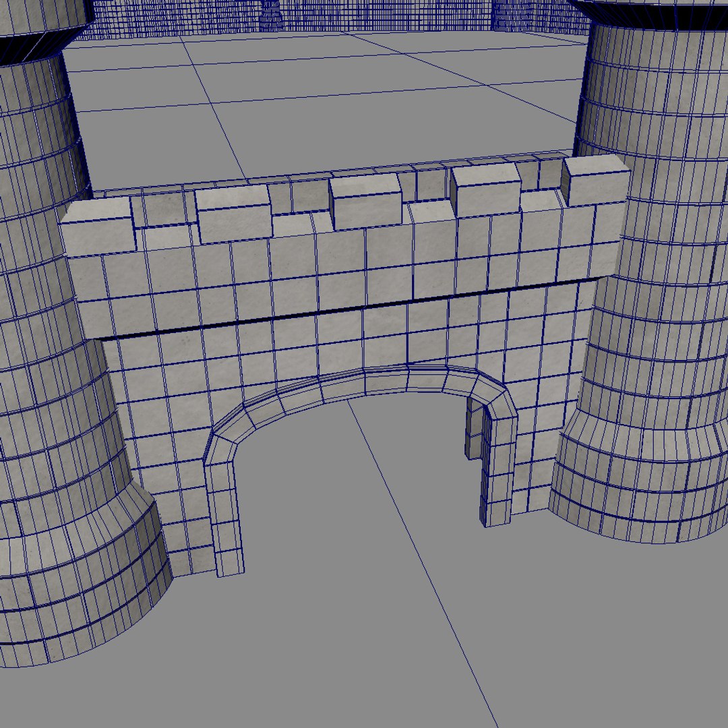The image size is (728, 728).
Task: Select the middle merlon block on battlement
Action: pos(365,201)
